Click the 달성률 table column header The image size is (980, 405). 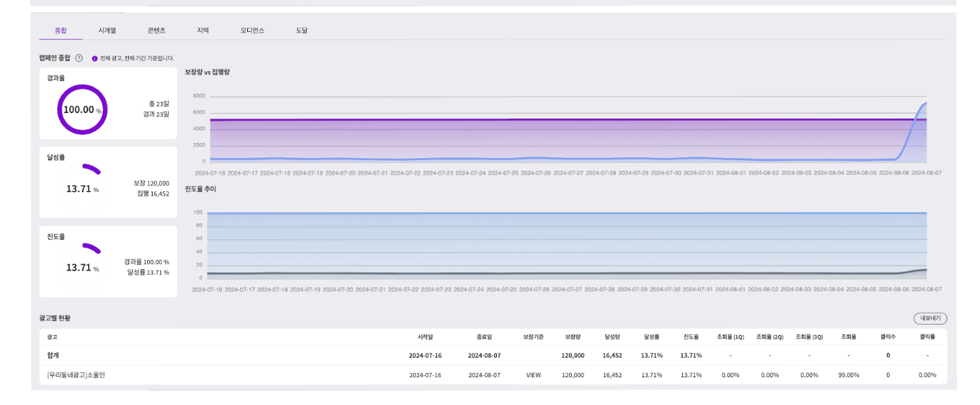pyautogui.click(x=651, y=337)
